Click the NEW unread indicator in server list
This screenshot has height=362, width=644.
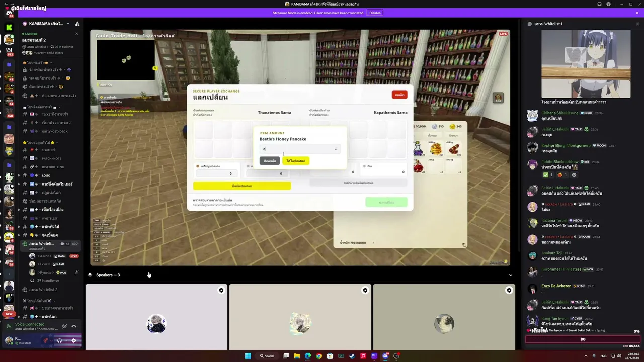[9, 314]
